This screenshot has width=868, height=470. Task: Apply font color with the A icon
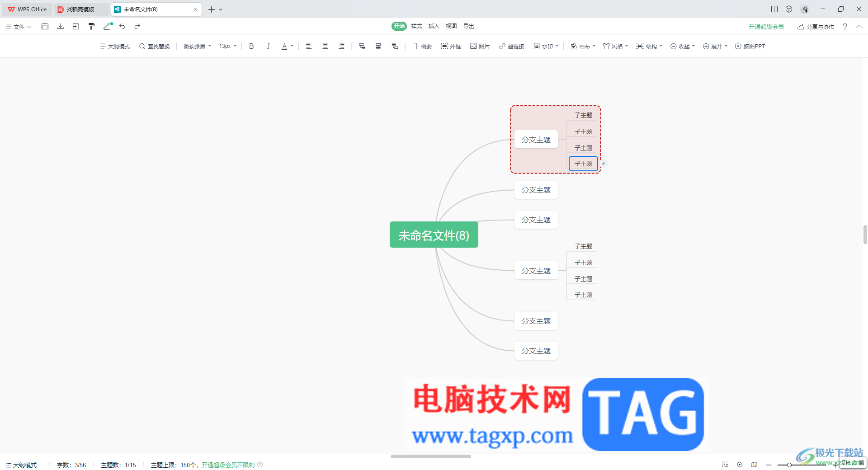coord(284,46)
